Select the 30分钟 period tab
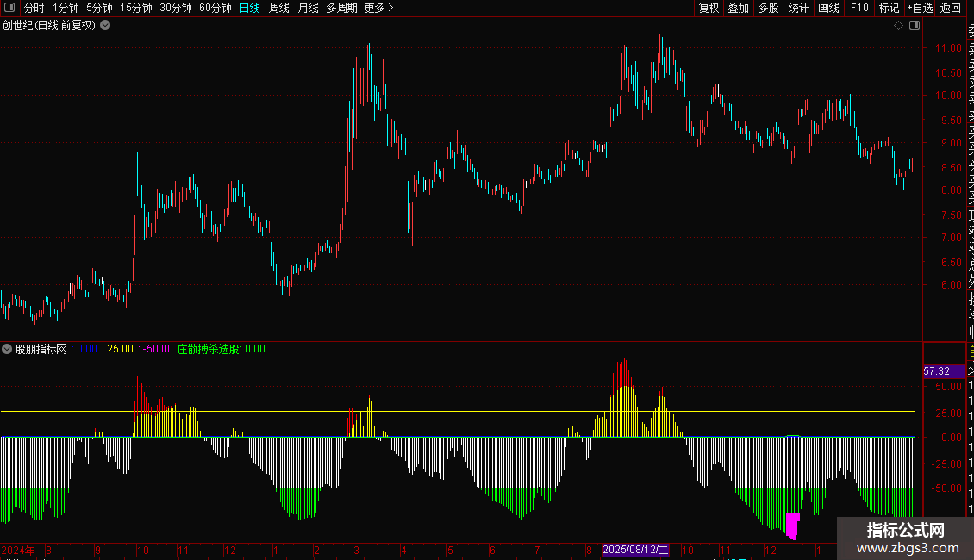Image resolution: width=974 pixels, height=560 pixels. (x=176, y=8)
